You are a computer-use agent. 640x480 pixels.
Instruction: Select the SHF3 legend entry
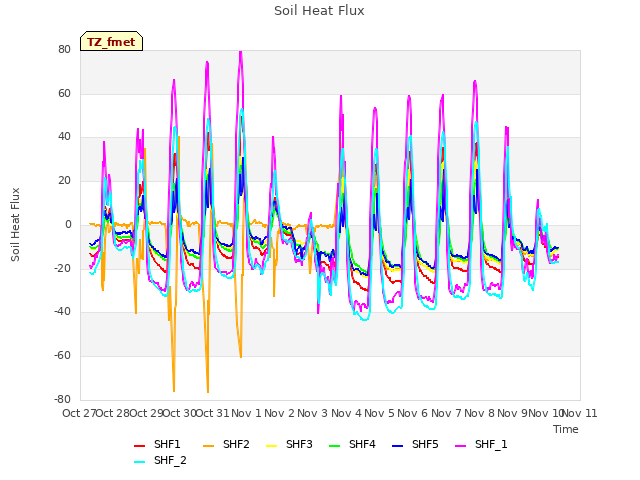pos(289,444)
